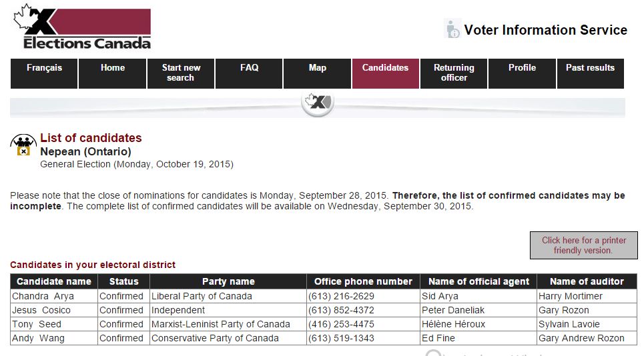Click the List of candidates voters icon
This screenshot has height=356, width=644.
click(23, 145)
